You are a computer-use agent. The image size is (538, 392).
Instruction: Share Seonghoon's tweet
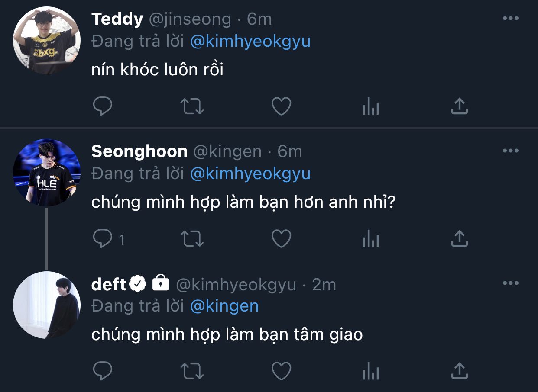click(459, 238)
